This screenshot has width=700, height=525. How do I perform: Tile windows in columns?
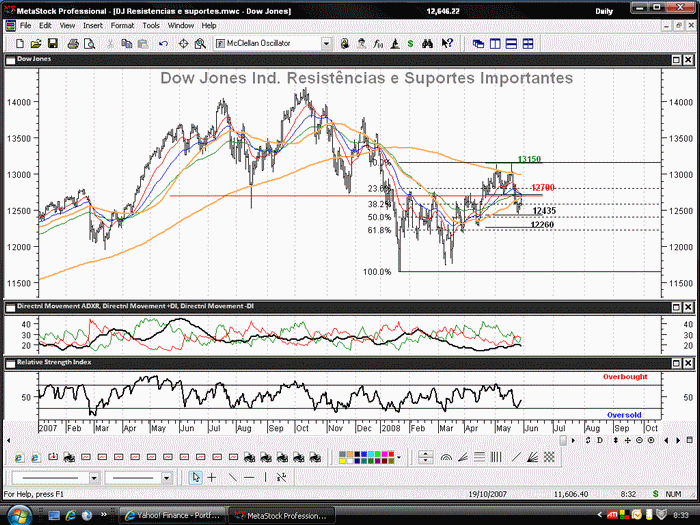[x=495, y=44]
